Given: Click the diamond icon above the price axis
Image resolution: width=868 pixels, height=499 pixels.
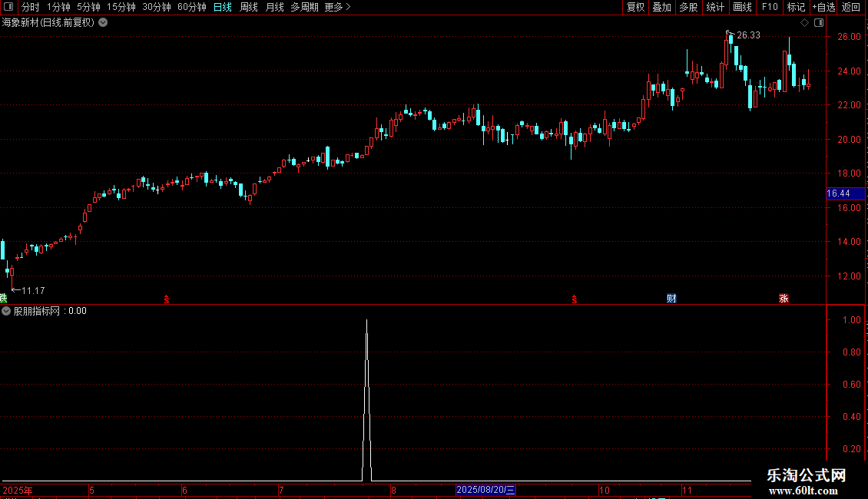Looking at the screenshot, I should (x=804, y=23).
